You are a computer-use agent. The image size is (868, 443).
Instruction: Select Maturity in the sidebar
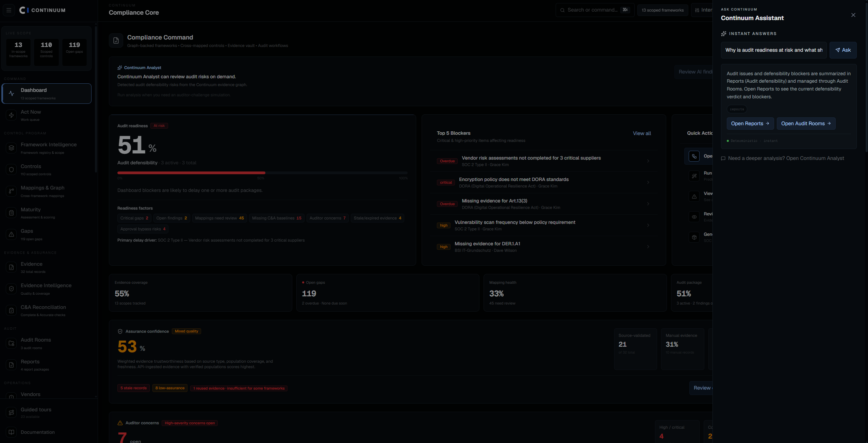[47, 213]
